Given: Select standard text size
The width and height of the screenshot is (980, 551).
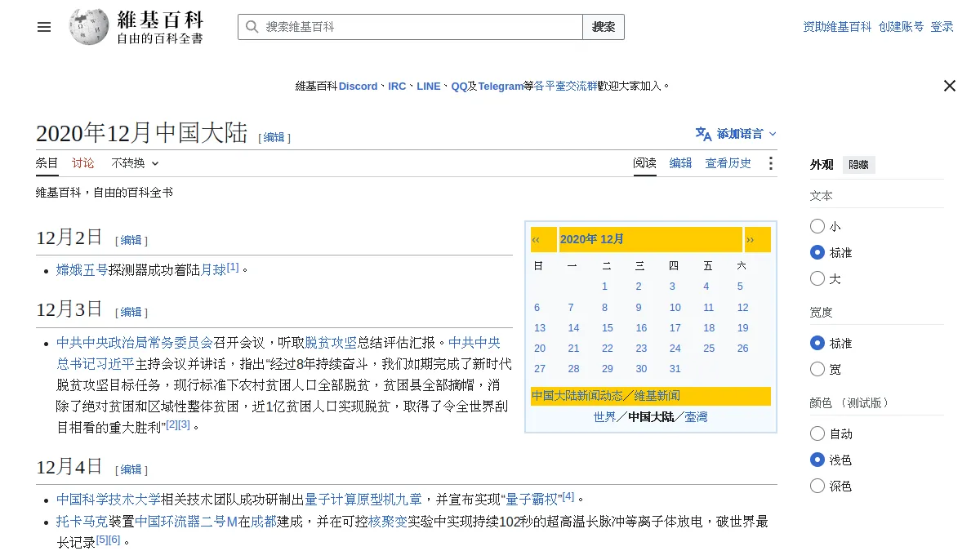Looking at the screenshot, I should [x=817, y=252].
